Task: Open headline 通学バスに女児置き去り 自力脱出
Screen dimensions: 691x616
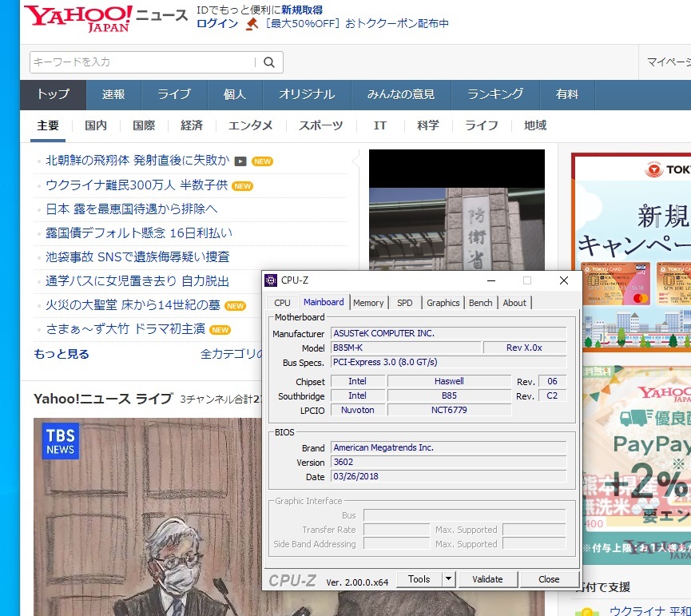Action: pyautogui.click(x=137, y=281)
